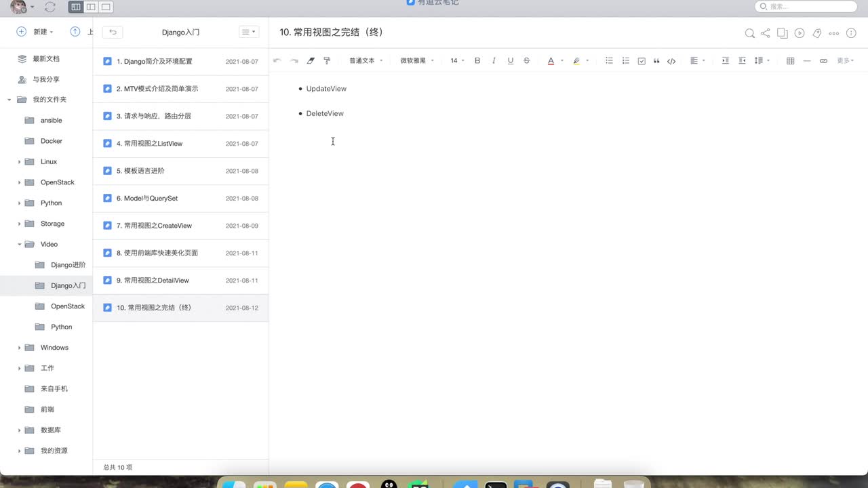Image resolution: width=868 pixels, height=488 pixels.
Task: Select the format painter tool
Action: coord(327,60)
